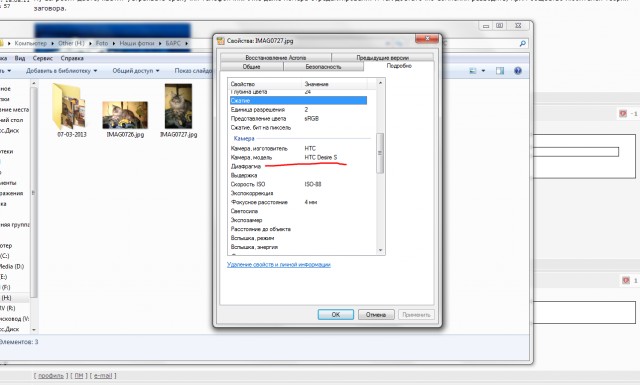
Task: Click the red vote icon next to 1
Action: pyautogui.click(x=626, y=280)
